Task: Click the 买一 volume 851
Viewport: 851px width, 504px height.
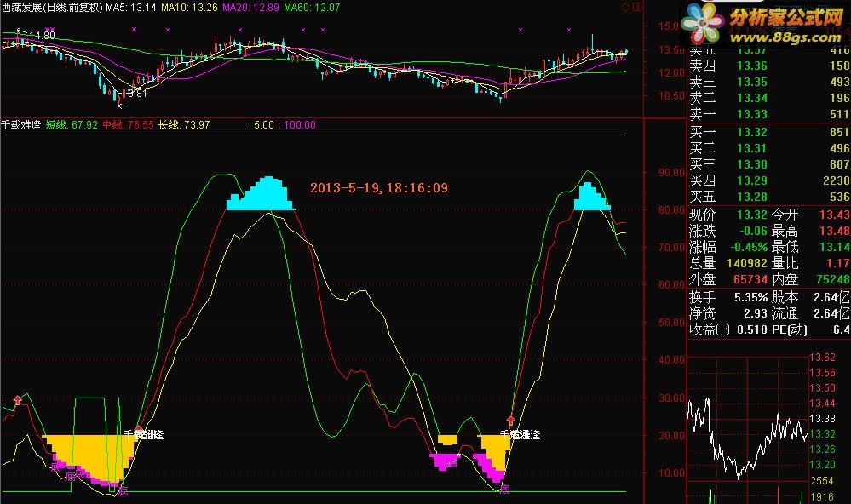Action: point(839,132)
